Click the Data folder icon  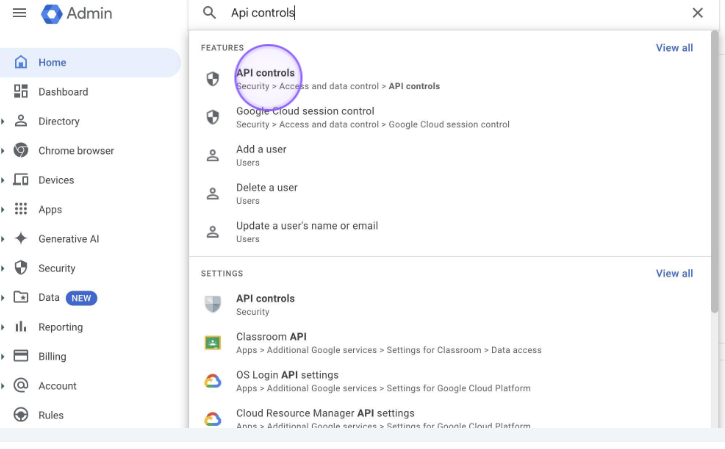(21, 297)
